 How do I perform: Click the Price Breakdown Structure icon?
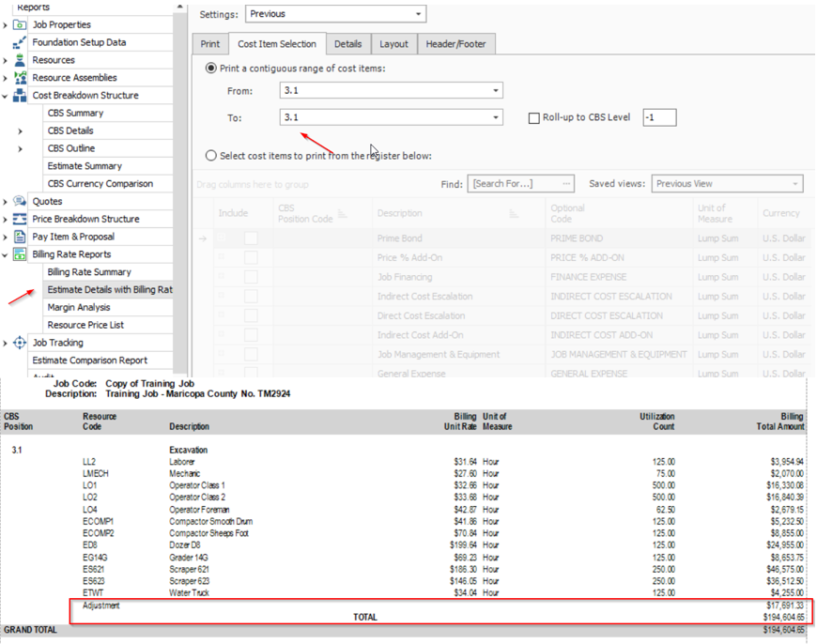click(x=20, y=218)
